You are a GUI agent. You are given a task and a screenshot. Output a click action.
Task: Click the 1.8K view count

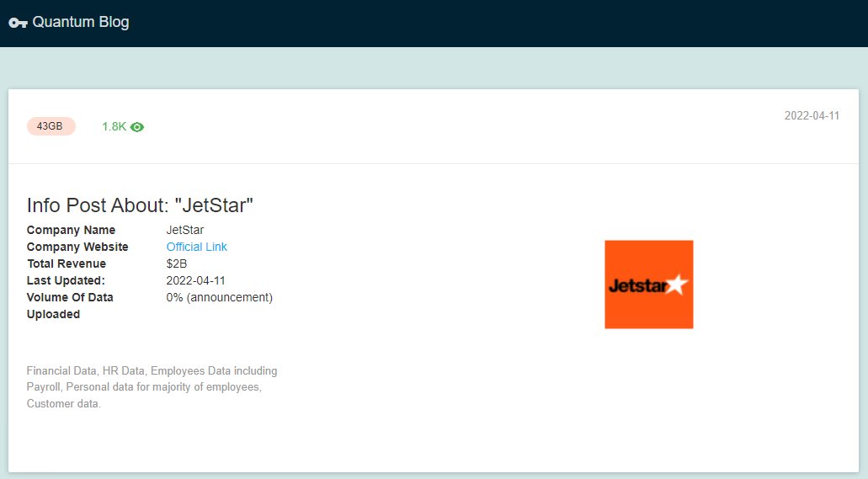click(114, 127)
